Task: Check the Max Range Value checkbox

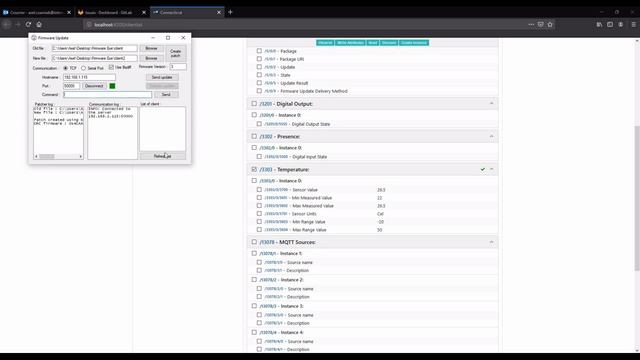Action: coord(259,230)
